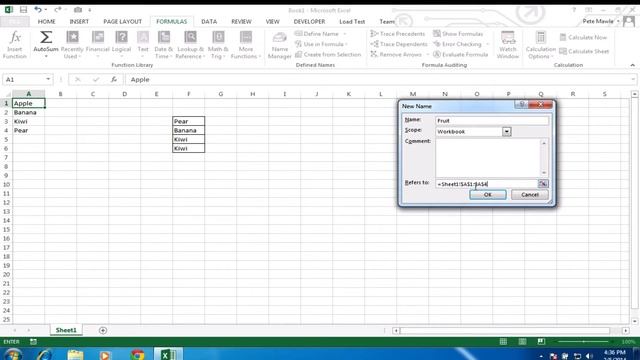Select the Sheet1 tab
The height and width of the screenshot is (360, 640).
tap(66, 330)
